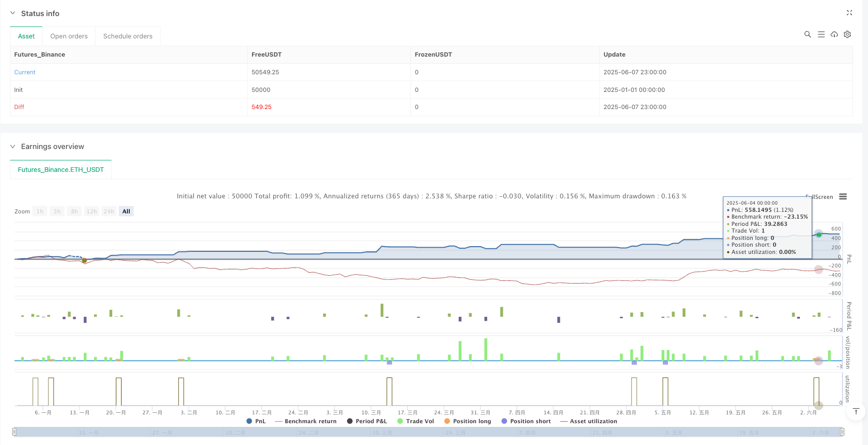Screen dimensions: 868x445
Task: Open the settings gear icon
Action: pos(847,34)
